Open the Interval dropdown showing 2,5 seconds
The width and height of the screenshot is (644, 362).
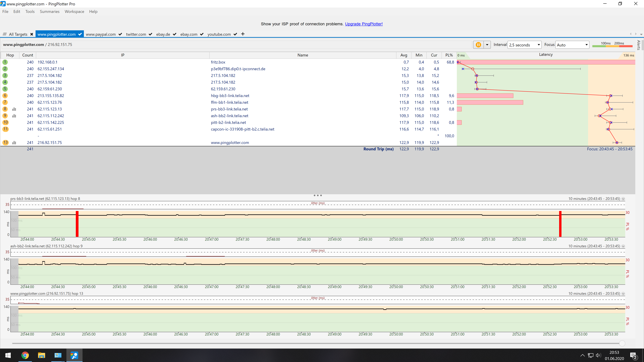[x=524, y=45]
